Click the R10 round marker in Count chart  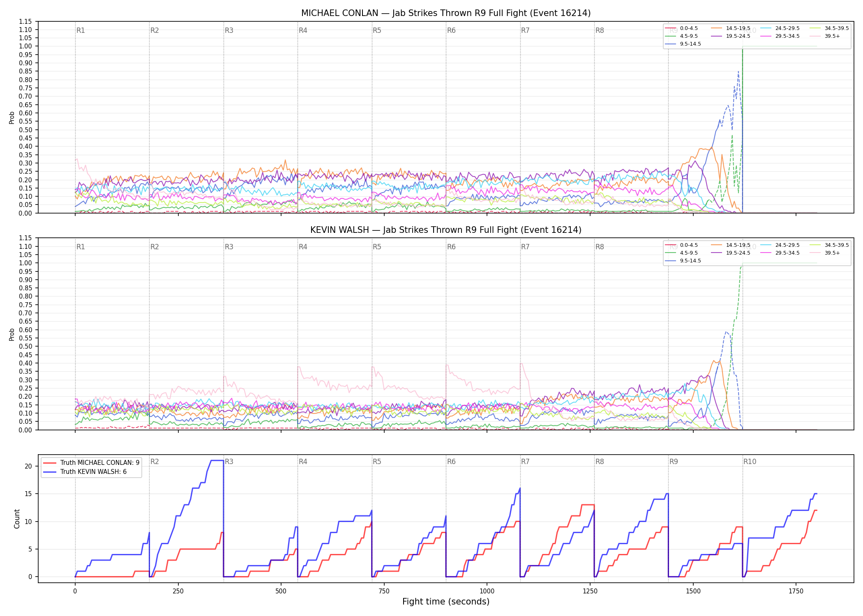(750, 462)
